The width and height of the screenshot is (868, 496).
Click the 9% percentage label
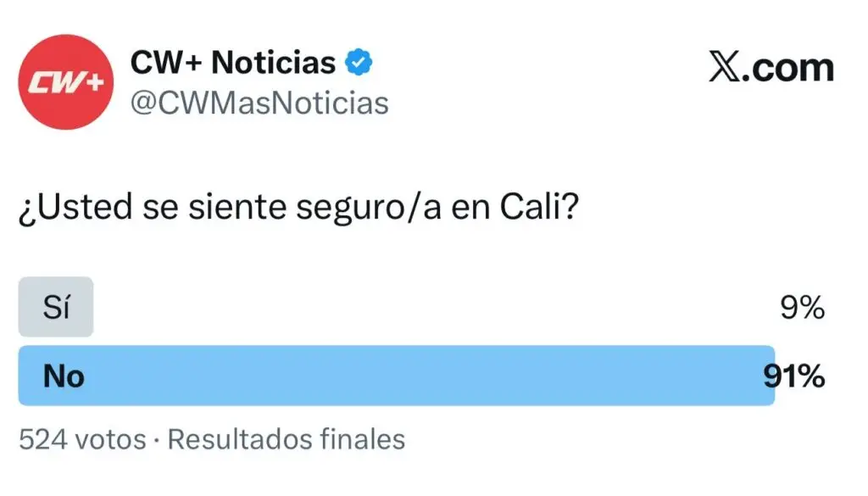(802, 308)
